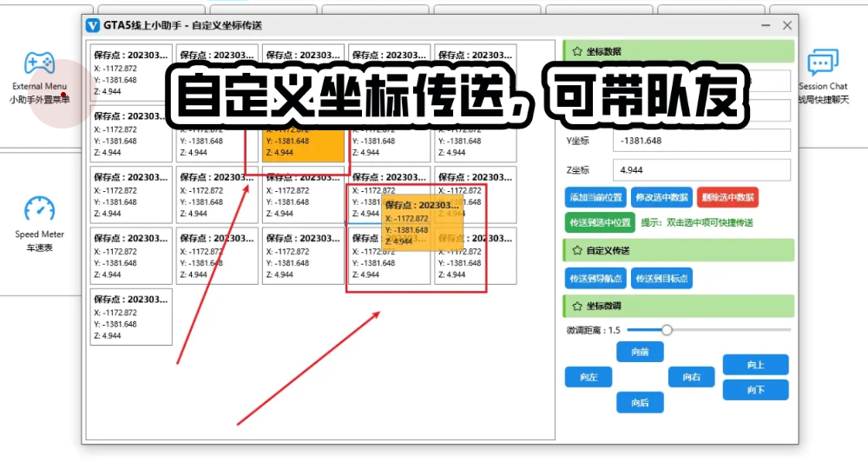Minimize the 自定义坐标传送 window
Screen dimensions: 868x462
(x=762, y=25)
